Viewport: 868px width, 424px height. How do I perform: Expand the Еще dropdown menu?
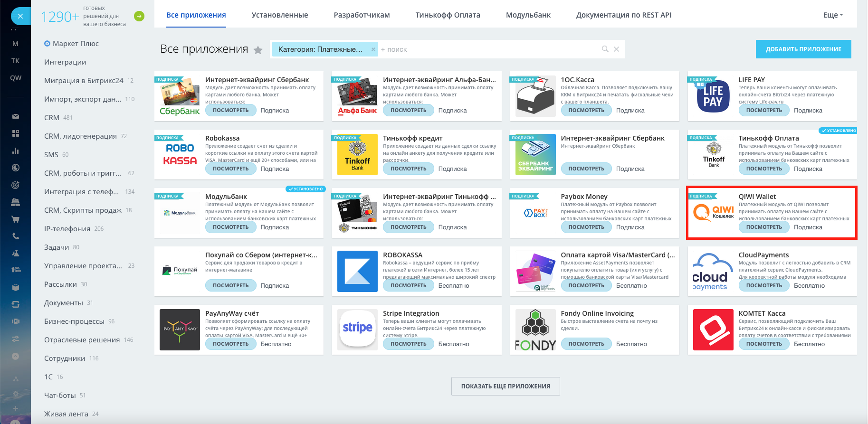(832, 15)
